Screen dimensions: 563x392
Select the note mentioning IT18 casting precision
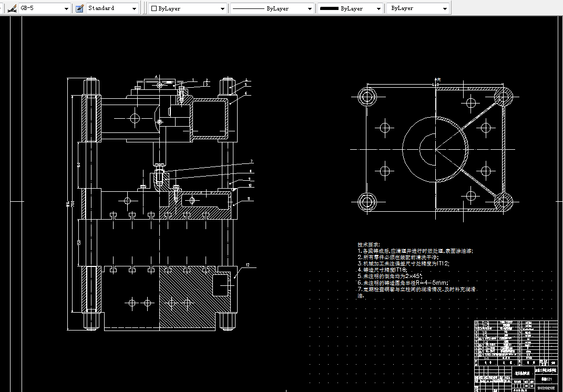(382, 270)
